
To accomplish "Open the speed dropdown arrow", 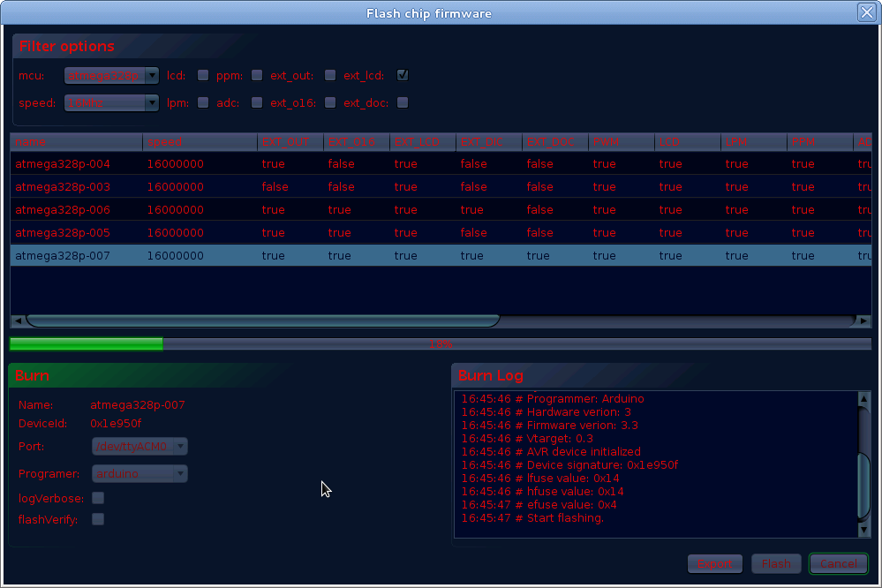I will 152,103.
